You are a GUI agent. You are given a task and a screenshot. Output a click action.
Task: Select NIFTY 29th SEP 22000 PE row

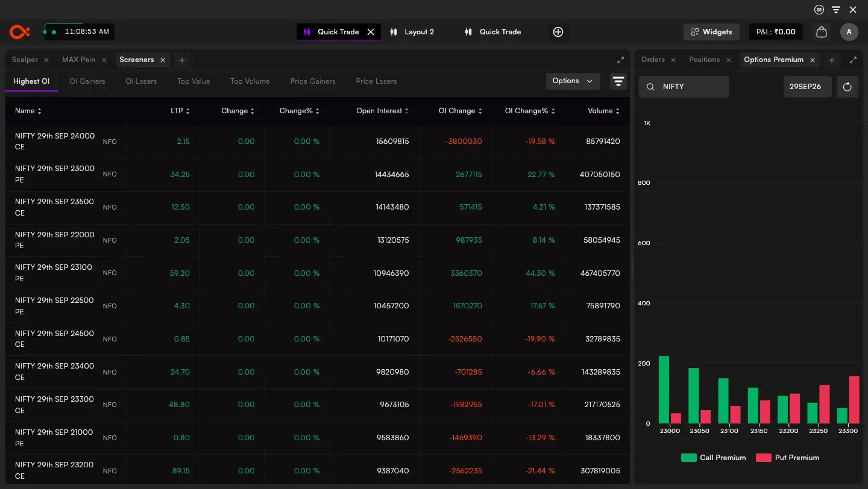pyautogui.click(x=317, y=240)
